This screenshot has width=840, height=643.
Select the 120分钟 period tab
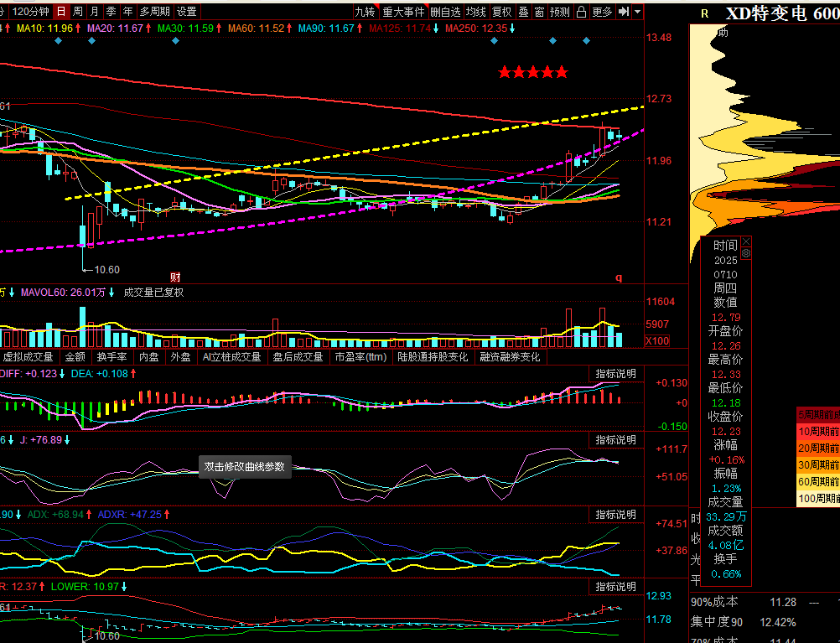[30, 11]
